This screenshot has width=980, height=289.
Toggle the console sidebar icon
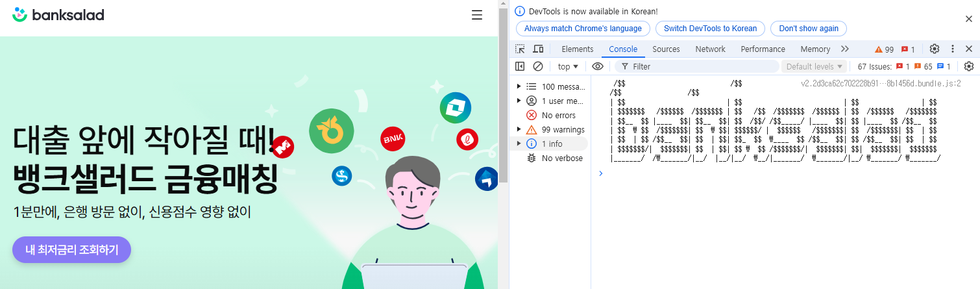pos(520,66)
